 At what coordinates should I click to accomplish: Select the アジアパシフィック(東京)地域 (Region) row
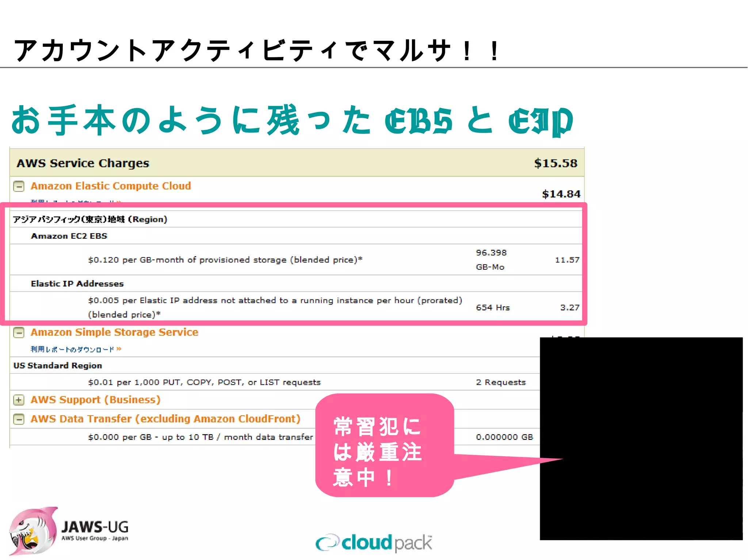[296, 219]
